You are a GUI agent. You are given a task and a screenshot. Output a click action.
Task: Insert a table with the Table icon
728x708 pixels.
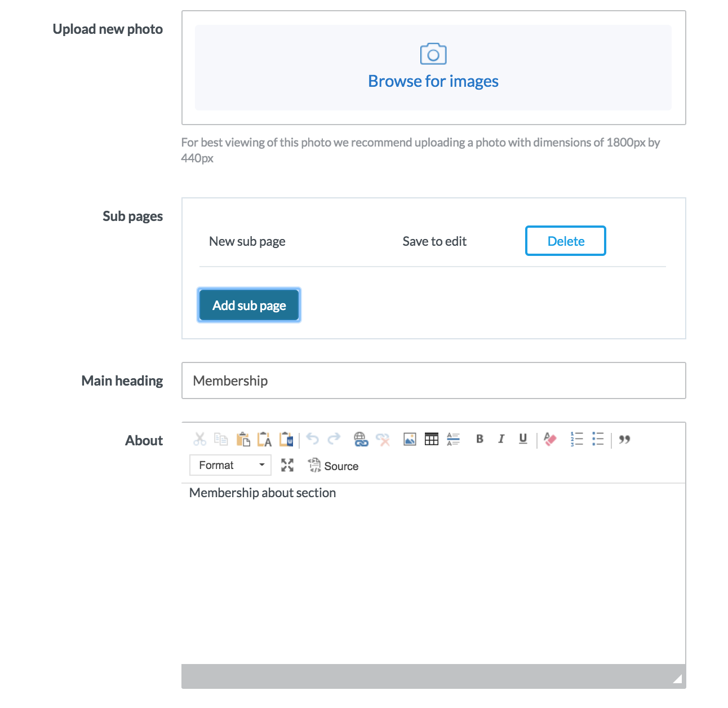[x=432, y=439]
